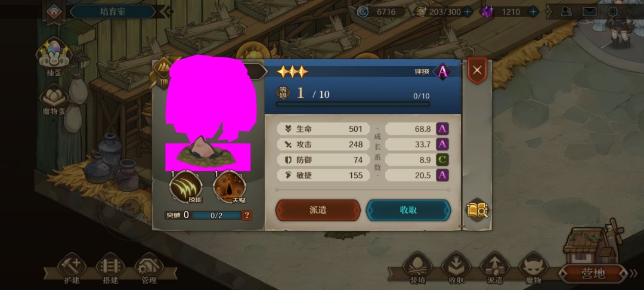Open the 抽蛋 egg gacha icon
The width and height of the screenshot is (644, 290).
point(54,56)
